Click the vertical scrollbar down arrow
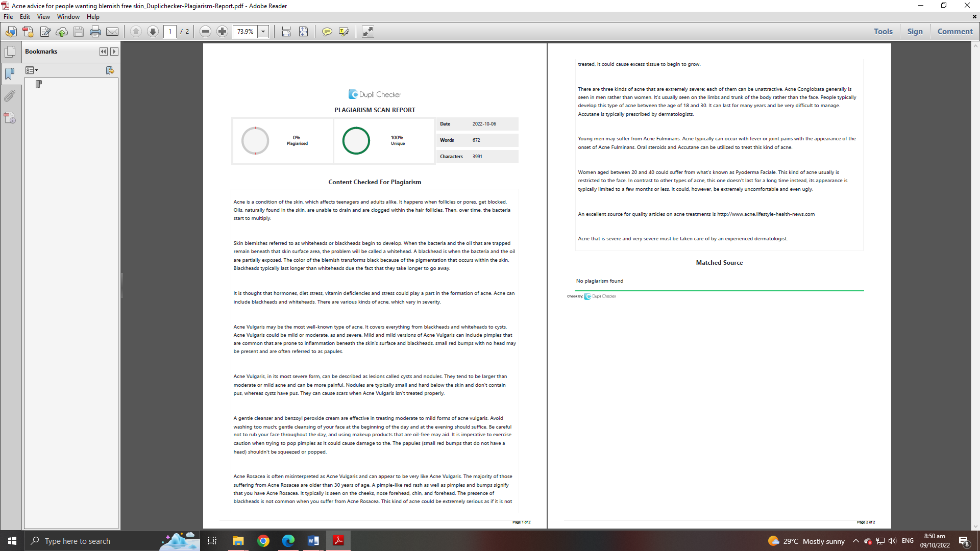This screenshot has width=980, height=551. point(975,526)
